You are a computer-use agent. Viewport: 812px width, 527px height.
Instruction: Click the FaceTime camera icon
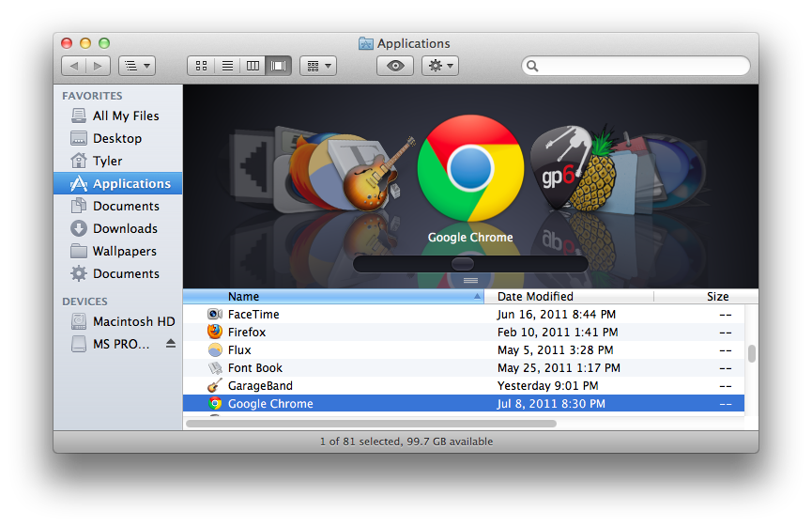215,314
